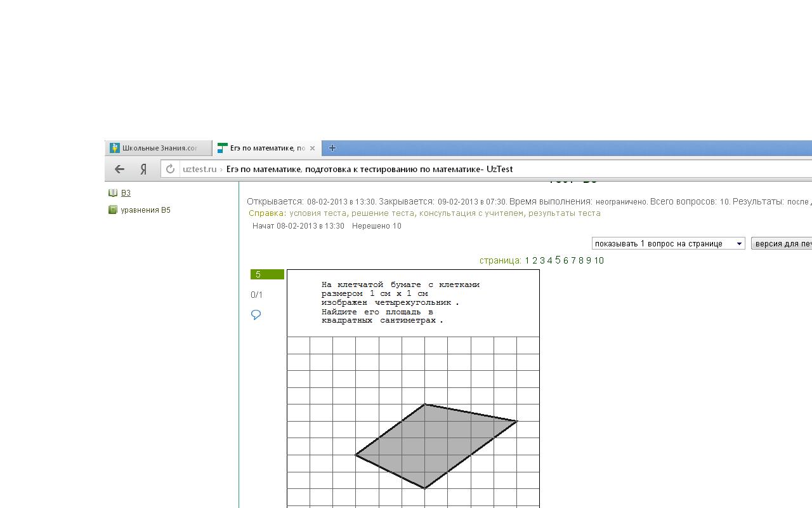The height and width of the screenshot is (508, 812).
Task: Reload the page with refresh icon
Action: click(170, 169)
